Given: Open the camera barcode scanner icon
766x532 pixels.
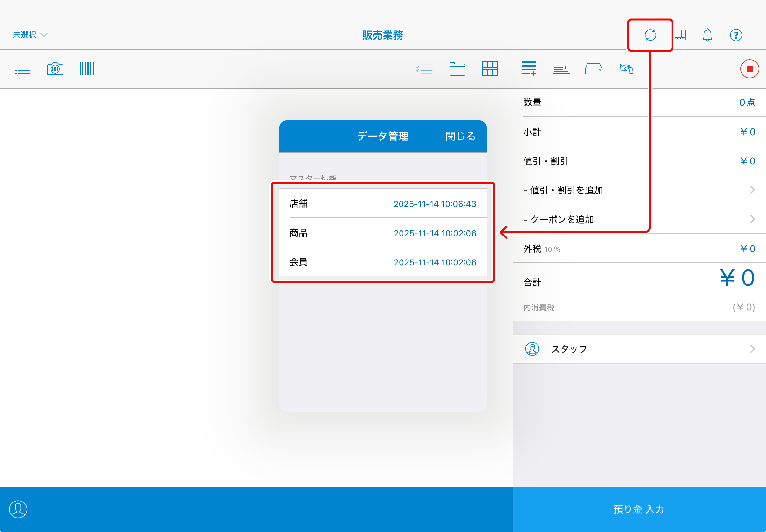Looking at the screenshot, I should (x=55, y=69).
